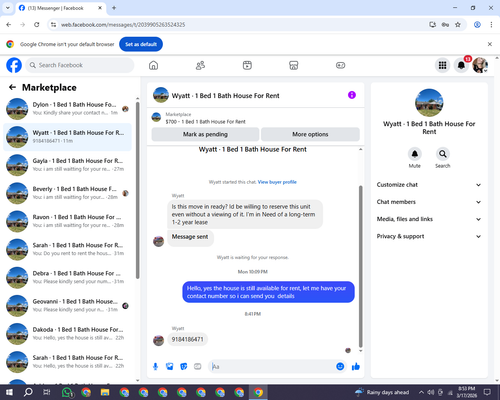Show hidden system tray icons

coord(421,392)
